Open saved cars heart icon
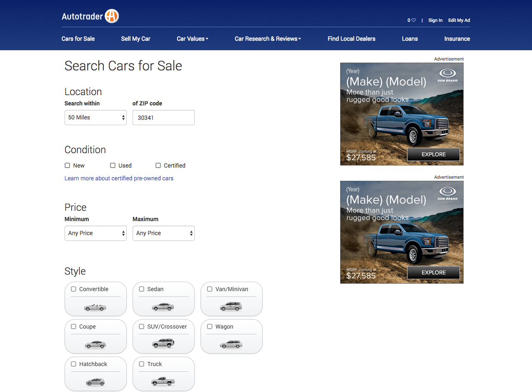Image resolution: width=532 pixels, height=392 pixels. 413,20
